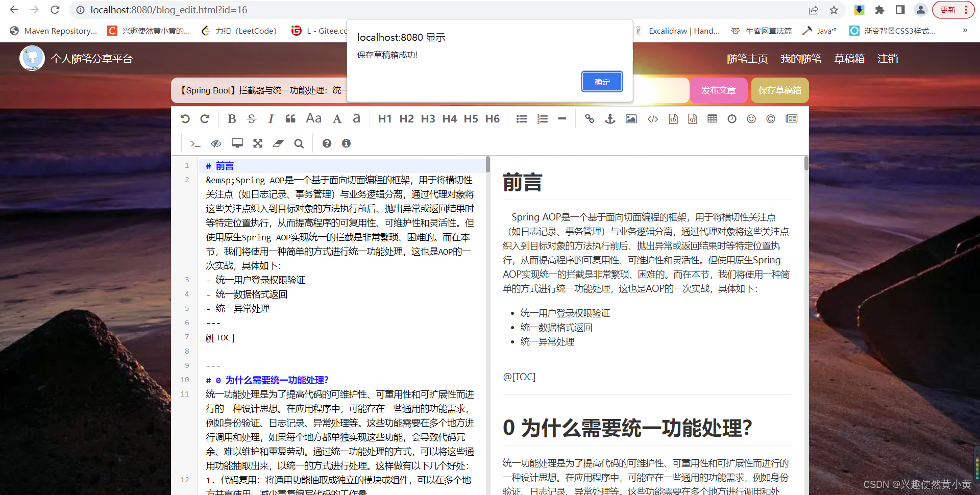The image size is (980, 495).
Task: Click the markdown editor pane scrollbar
Action: 488,164
